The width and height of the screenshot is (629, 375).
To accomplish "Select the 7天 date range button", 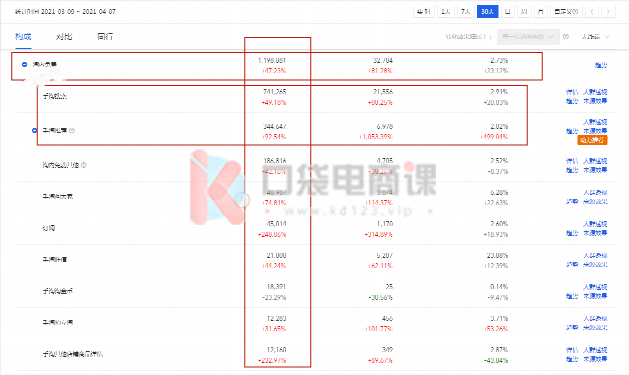I will (x=465, y=12).
